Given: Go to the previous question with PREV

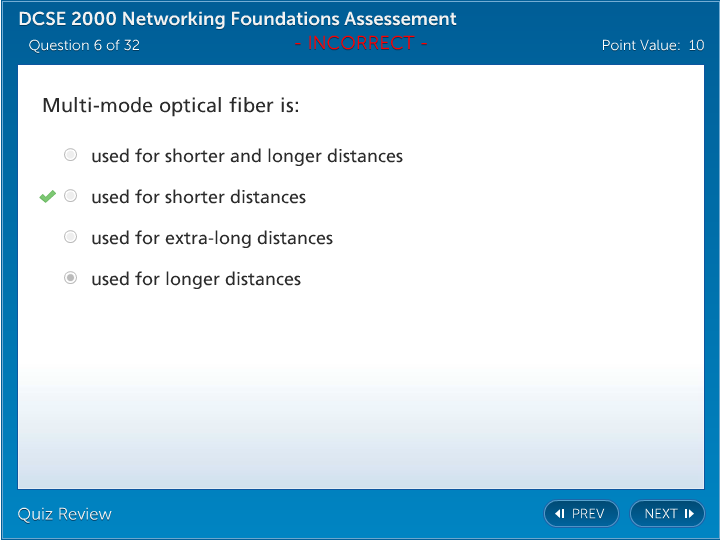Looking at the screenshot, I should click(x=581, y=514).
